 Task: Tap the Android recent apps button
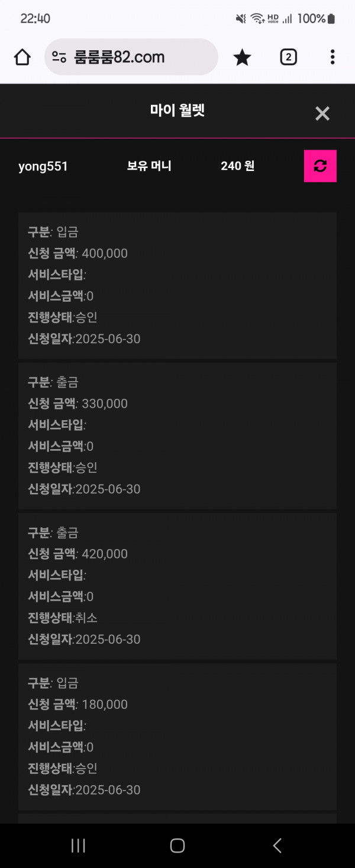[78, 846]
